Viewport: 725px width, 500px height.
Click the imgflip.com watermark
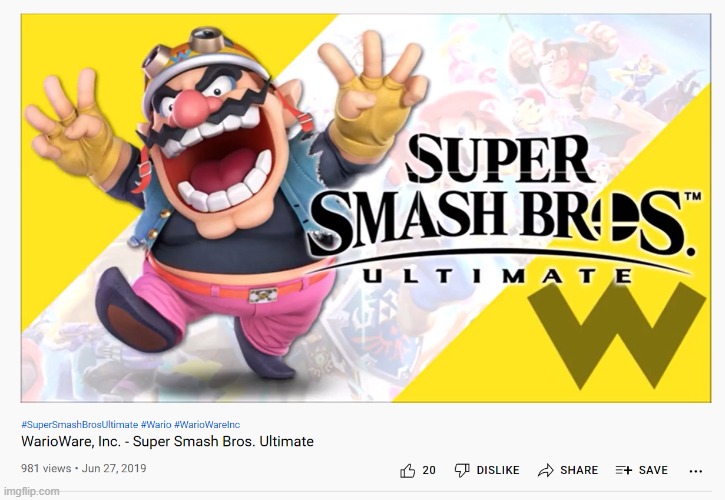tap(31, 491)
